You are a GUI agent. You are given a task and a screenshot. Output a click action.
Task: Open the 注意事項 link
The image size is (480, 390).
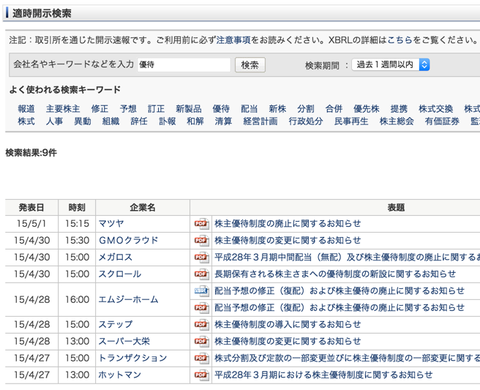coord(233,40)
